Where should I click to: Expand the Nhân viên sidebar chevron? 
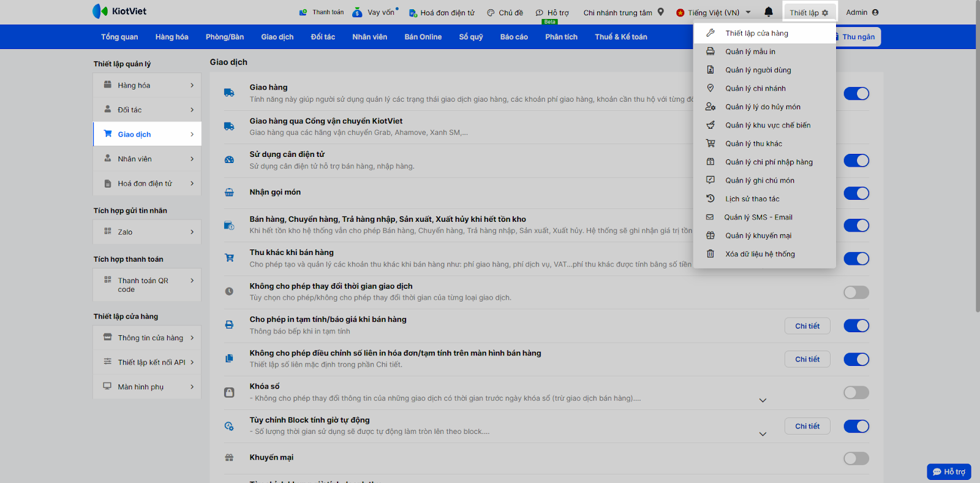[192, 159]
